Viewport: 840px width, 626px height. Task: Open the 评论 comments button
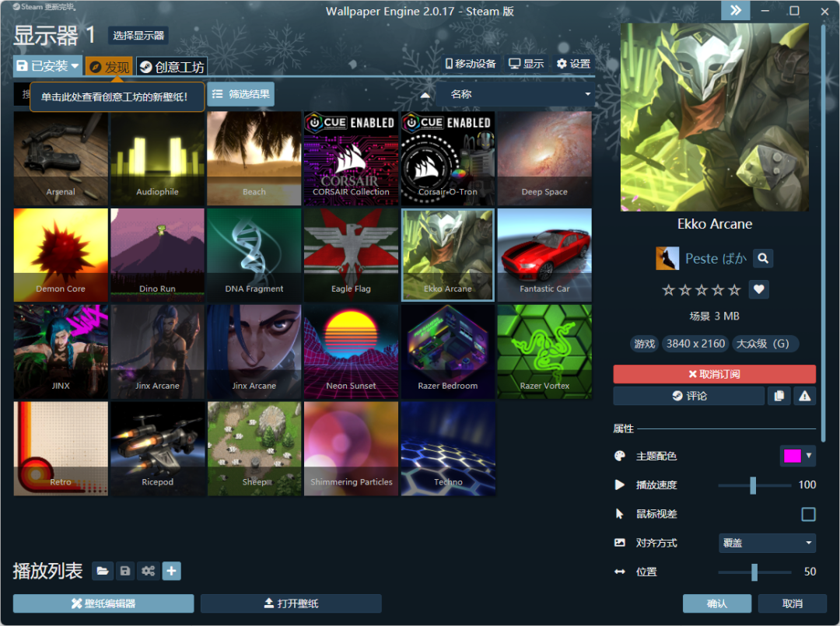[688, 396]
